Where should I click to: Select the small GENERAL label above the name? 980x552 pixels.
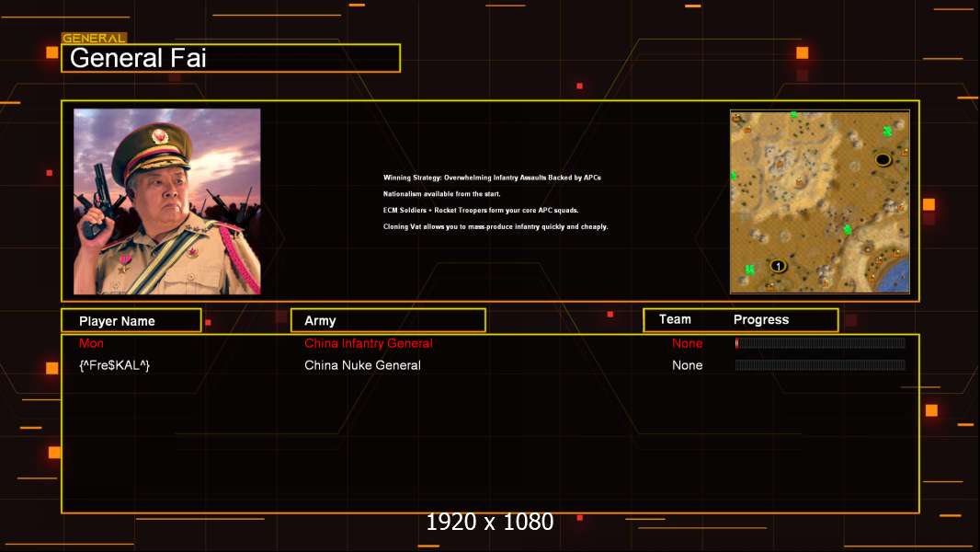(94, 38)
